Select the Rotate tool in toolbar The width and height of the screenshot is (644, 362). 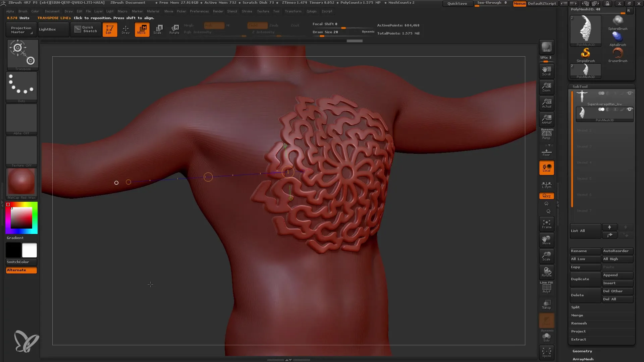click(175, 29)
